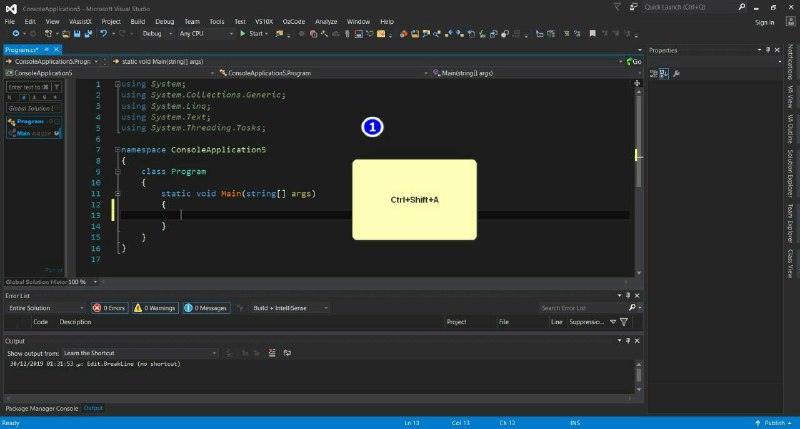The width and height of the screenshot is (800, 429).
Task: Click the Open File folder icon
Action: [66, 34]
